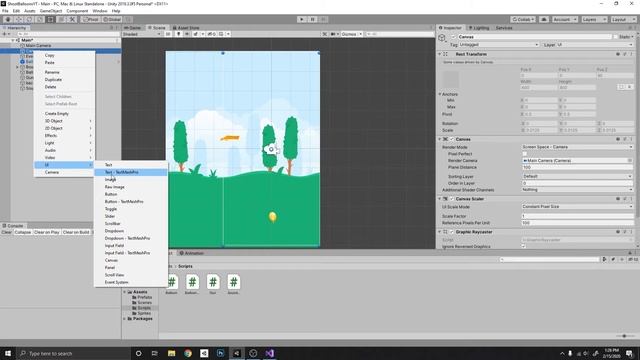Collapse the Rect Transform component

tap(440, 54)
